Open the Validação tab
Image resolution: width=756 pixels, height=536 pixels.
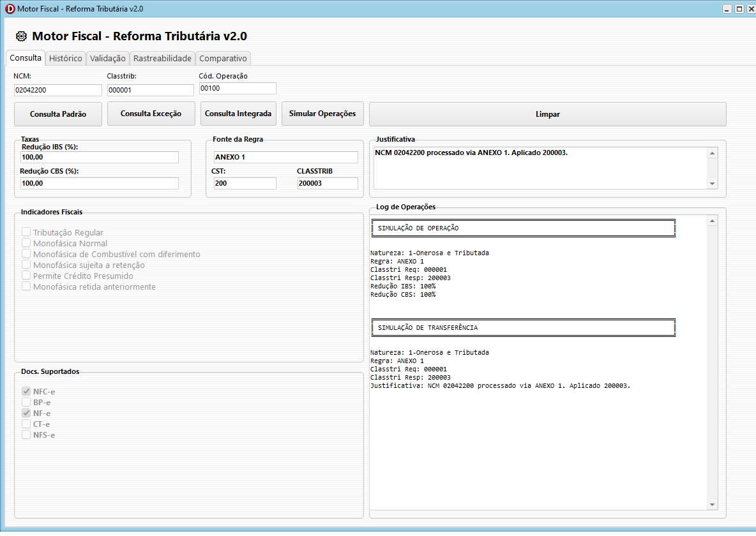[x=108, y=58]
